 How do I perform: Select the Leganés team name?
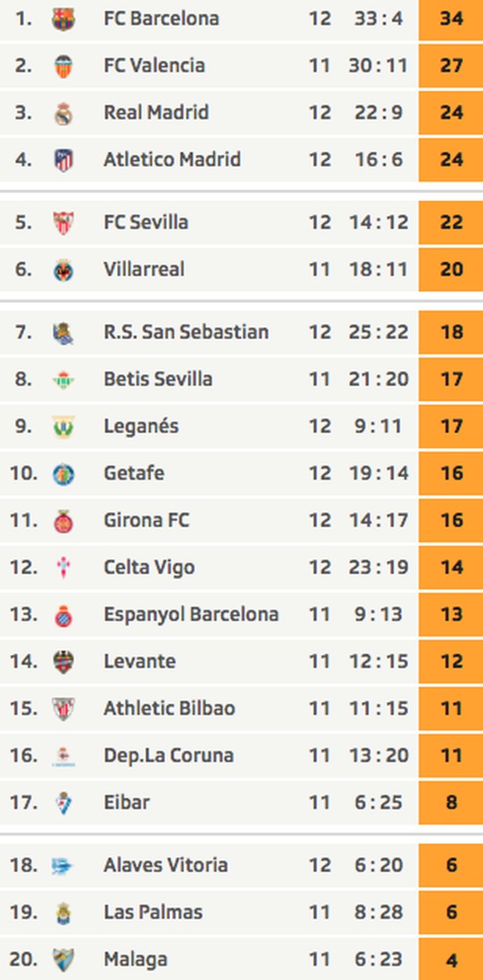tap(141, 427)
